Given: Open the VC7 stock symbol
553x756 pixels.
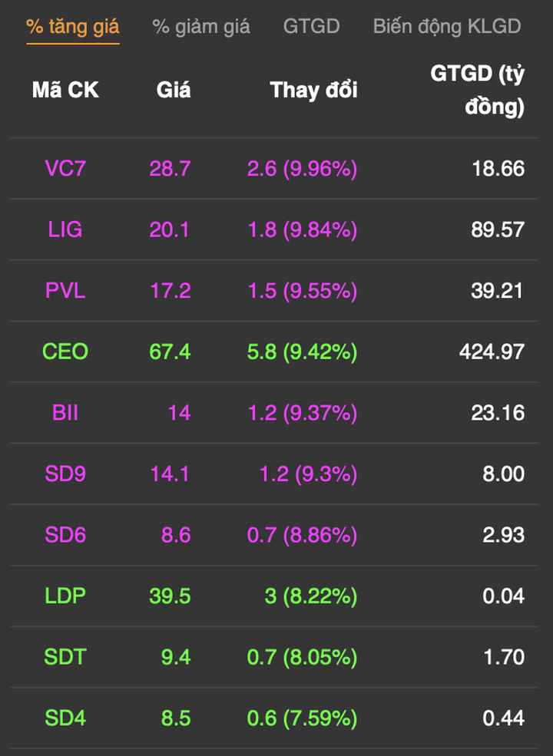Looking at the screenshot, I should point(65,169).
